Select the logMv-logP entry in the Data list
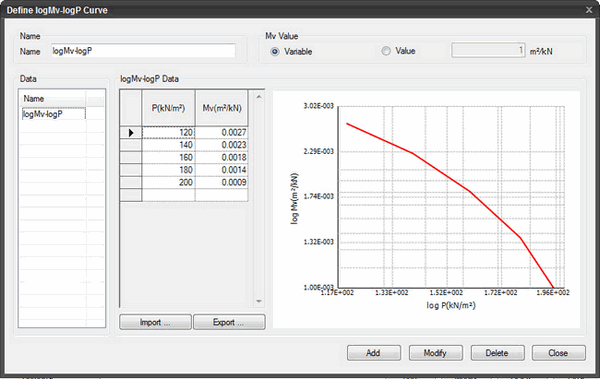Screen dimensions: 600x379 pos(53,114)
